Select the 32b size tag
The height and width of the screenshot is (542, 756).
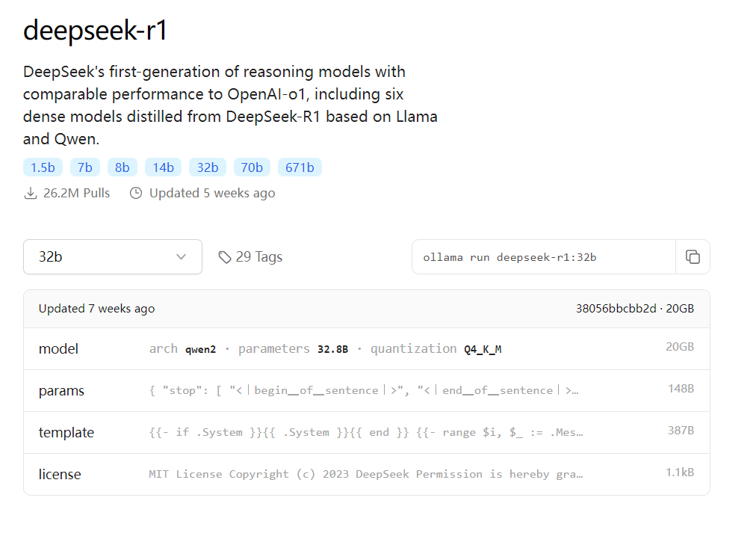click(208, 167)
